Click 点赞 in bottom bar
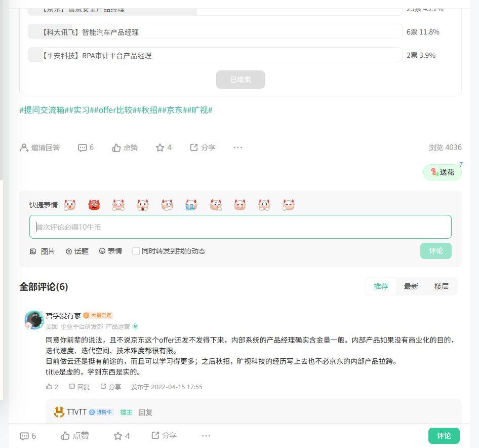 (x=75, y=435)
